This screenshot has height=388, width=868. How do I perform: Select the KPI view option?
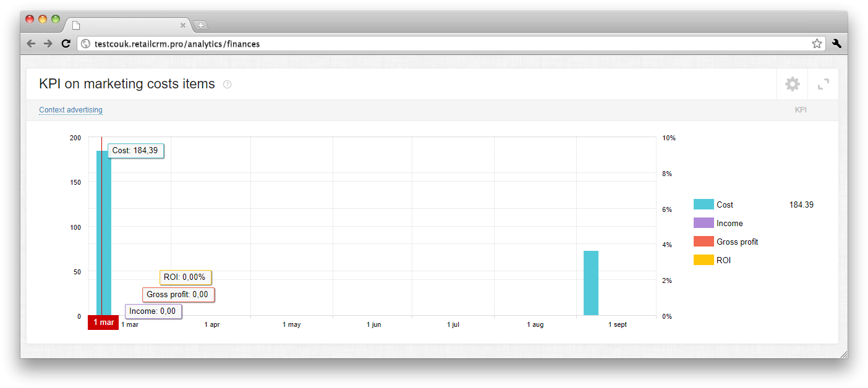801,110
